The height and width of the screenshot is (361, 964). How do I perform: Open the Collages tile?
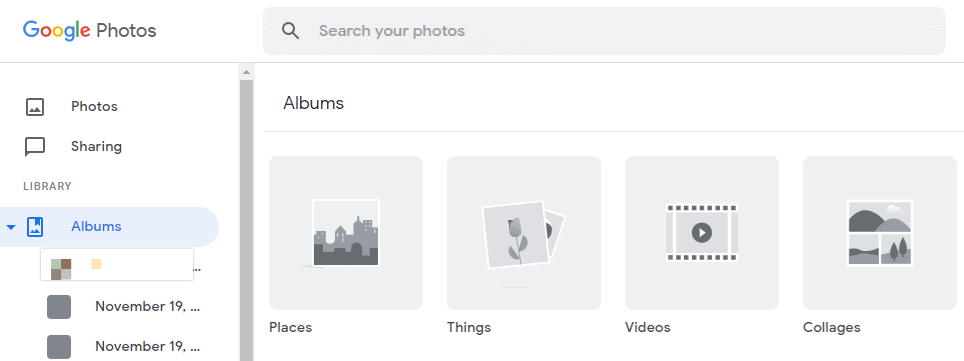[x=880, y=232]
